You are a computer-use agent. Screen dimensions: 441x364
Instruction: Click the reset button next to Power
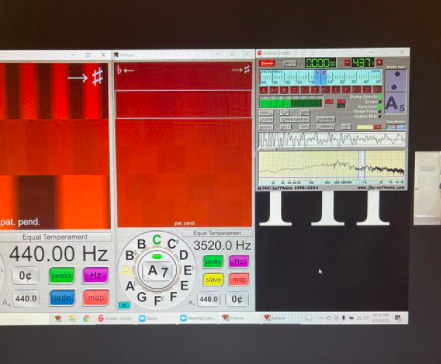click(x=290, y=63)
